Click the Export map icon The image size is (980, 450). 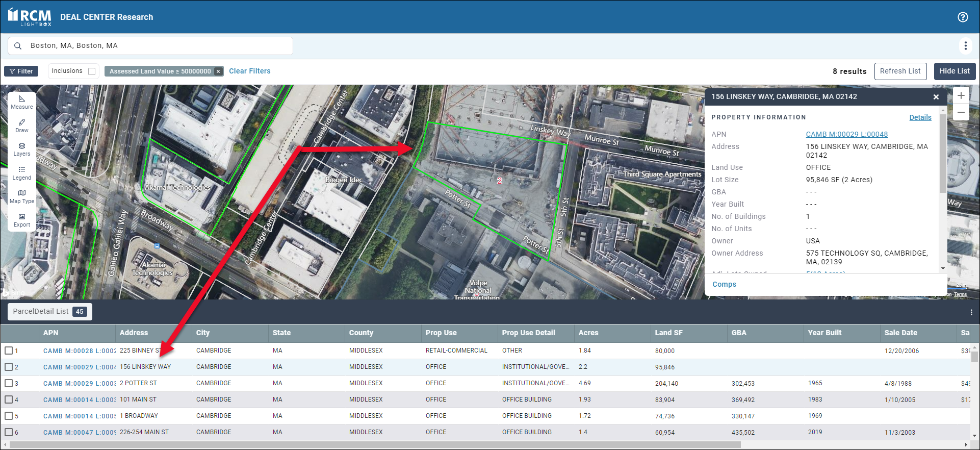pyautogui.click(x=21, y=220)
